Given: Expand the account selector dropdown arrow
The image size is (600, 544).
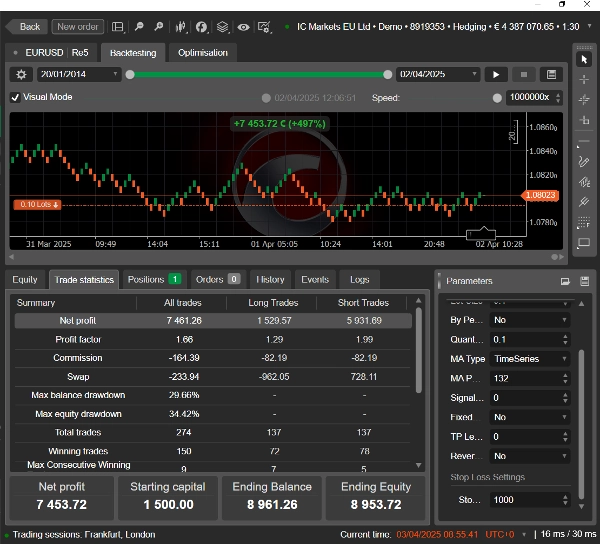Looking at the screenshot, I should coord(590,26).
